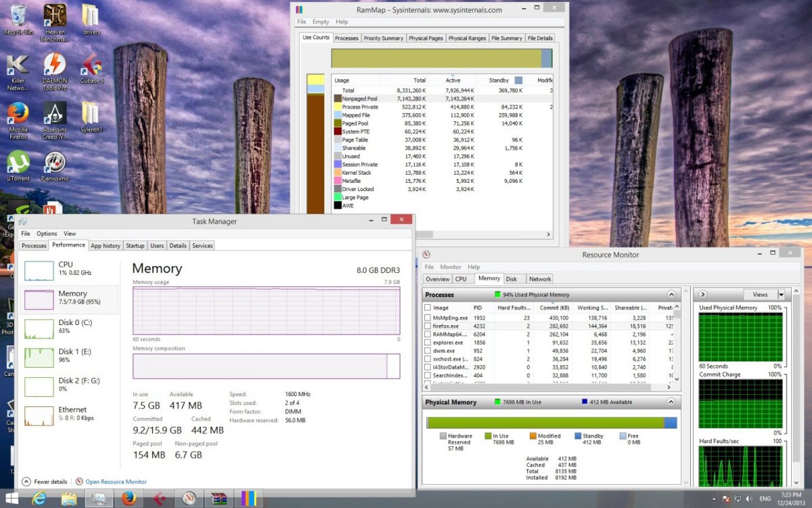812x508 pixels.
Task: Check the explorer.exe process checkbox
Action: pos(427,342)
